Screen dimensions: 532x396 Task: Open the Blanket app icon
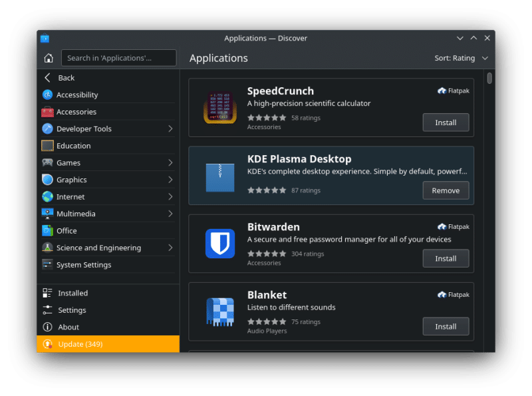tap(220, 311)
